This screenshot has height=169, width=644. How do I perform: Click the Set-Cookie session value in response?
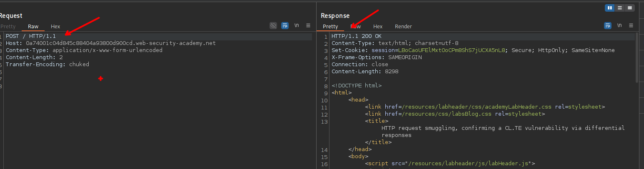(452, 50)
